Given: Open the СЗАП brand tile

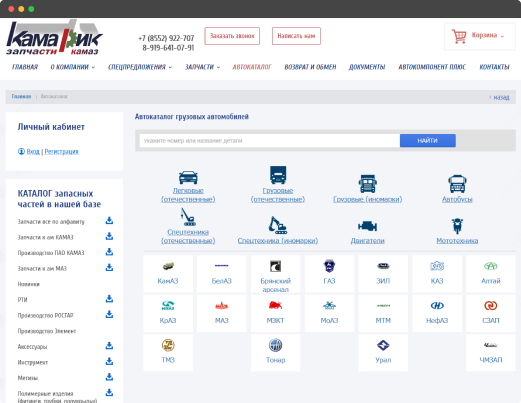Looking at the screenshot, I should 491,313.
